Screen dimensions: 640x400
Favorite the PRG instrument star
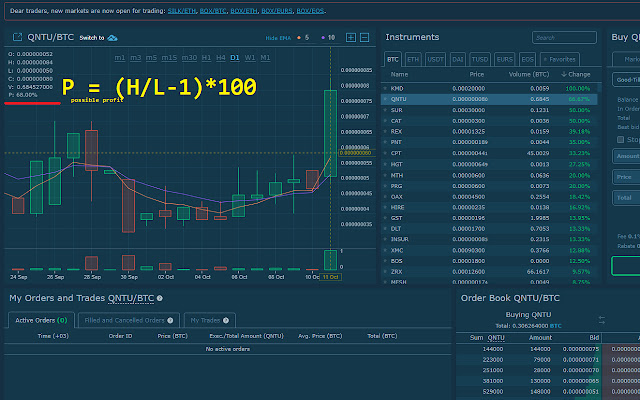[x=385, y=186]
